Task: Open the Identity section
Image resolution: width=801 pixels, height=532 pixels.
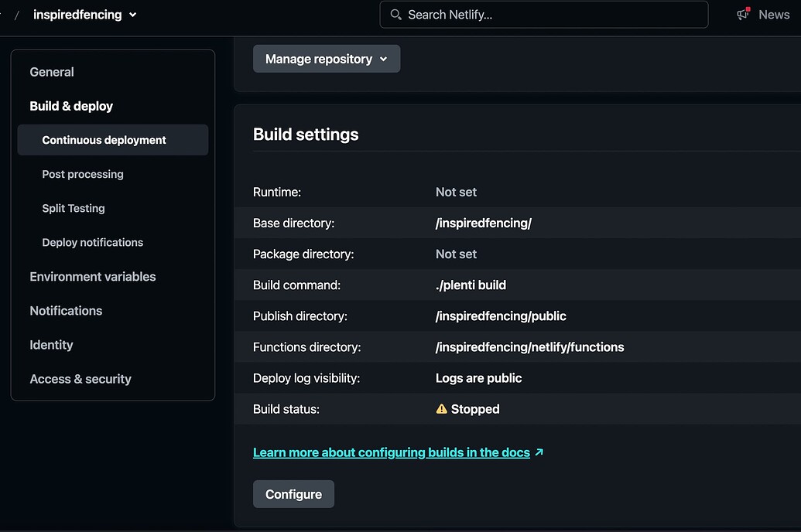Action: click(x=51, y=344)
